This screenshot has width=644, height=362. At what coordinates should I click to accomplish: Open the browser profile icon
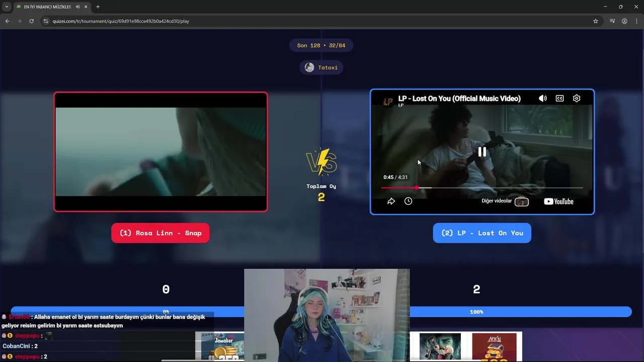624,21
